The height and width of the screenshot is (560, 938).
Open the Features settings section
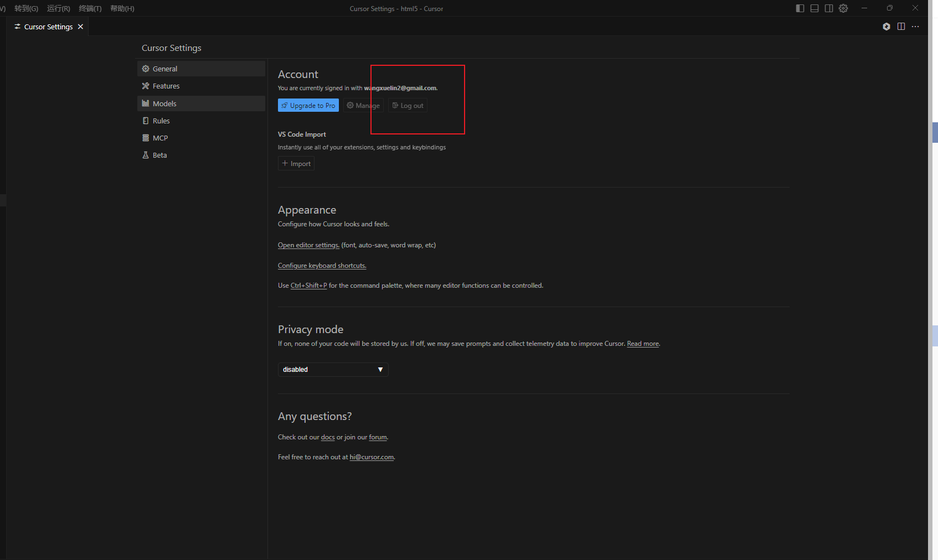[201, 86]
